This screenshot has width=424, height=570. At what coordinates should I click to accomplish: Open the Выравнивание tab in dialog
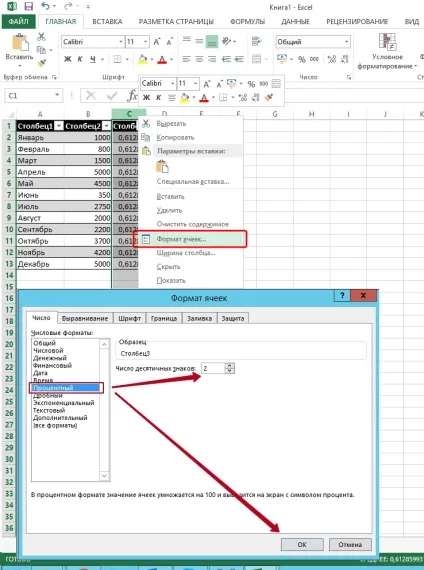pos(85,318)
